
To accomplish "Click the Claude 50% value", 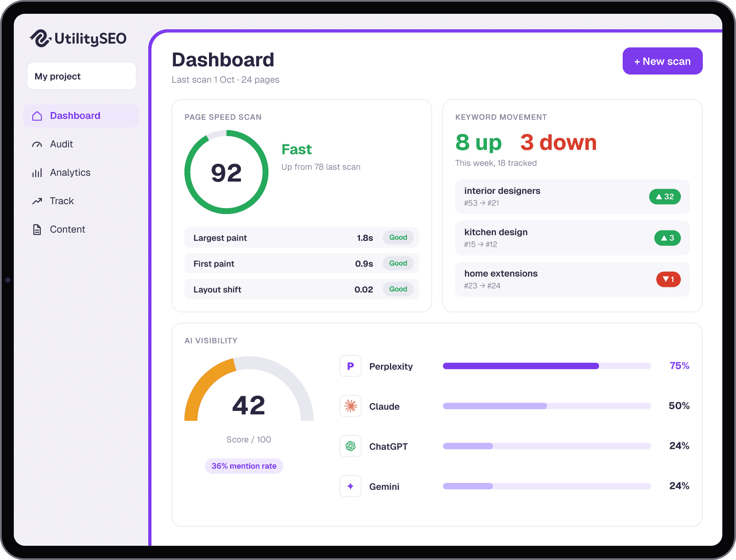I will (679, 406).
